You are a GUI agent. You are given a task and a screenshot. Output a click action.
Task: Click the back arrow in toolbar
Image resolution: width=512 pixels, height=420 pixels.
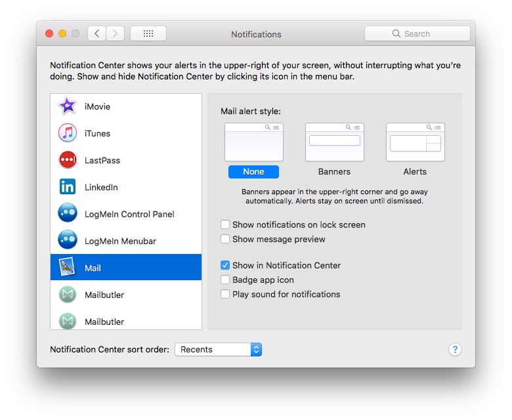coord(96,33)
